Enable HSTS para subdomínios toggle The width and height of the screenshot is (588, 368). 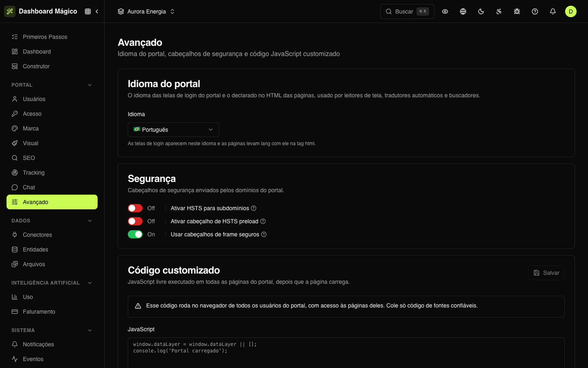[x=135, y=208]
